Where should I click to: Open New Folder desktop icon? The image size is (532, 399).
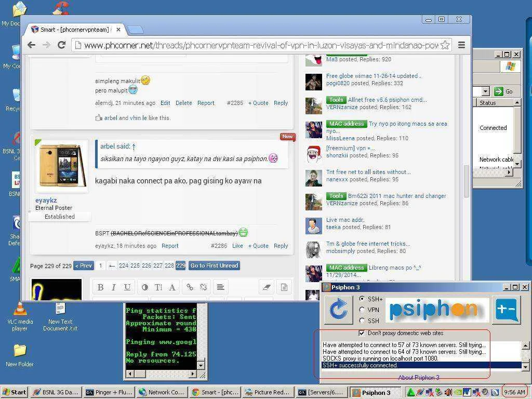(x=20, y=356)
